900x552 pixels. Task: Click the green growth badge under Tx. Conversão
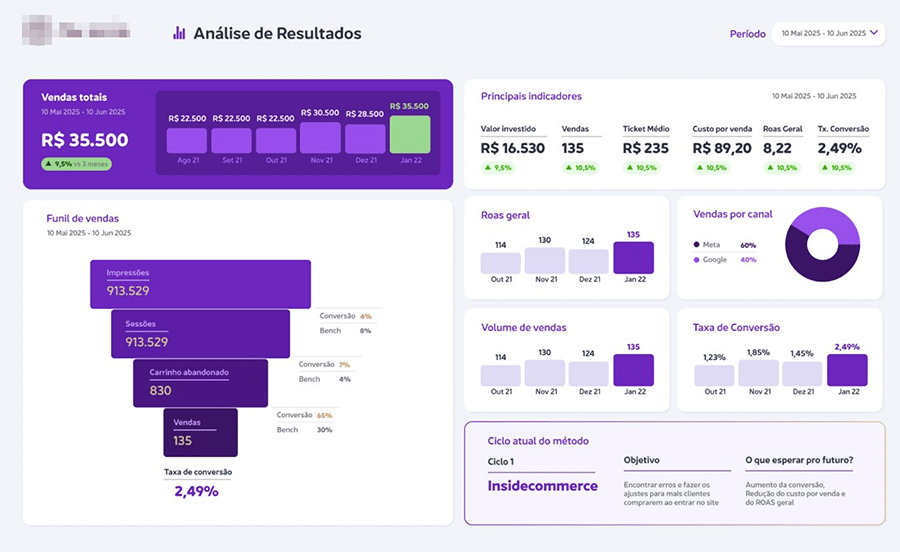pos(837,168)
